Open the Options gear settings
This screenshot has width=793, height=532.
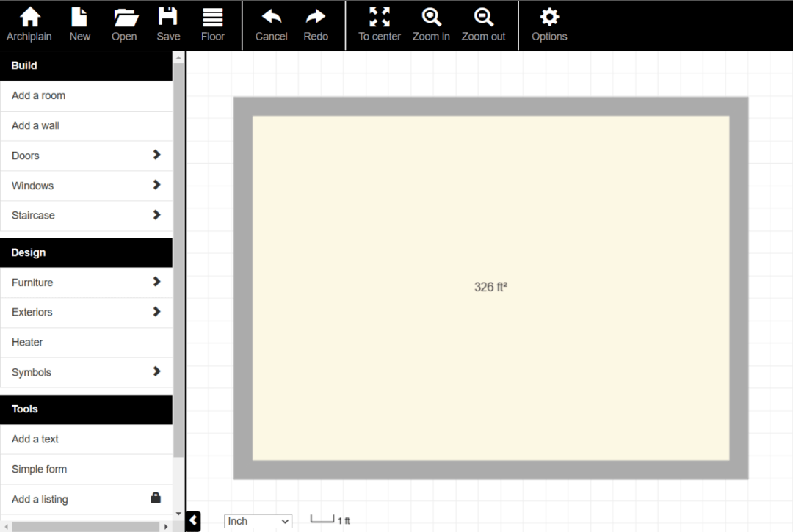[x=549, y=24]
